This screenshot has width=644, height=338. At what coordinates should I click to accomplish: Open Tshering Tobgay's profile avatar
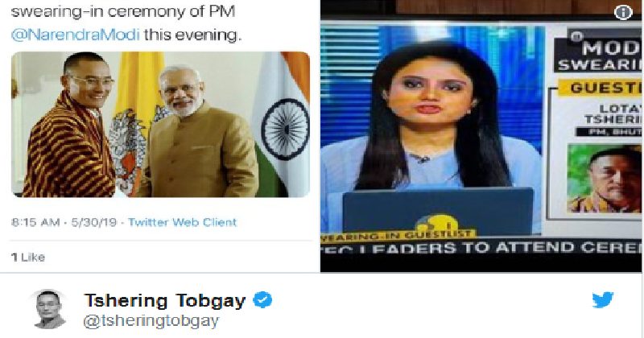click(x=50, y=309)
